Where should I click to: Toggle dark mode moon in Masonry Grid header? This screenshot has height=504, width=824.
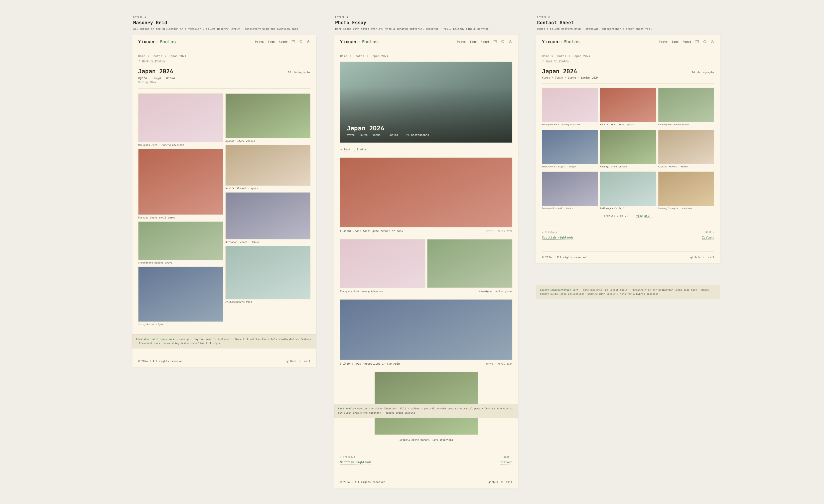(x=309, y=42)
